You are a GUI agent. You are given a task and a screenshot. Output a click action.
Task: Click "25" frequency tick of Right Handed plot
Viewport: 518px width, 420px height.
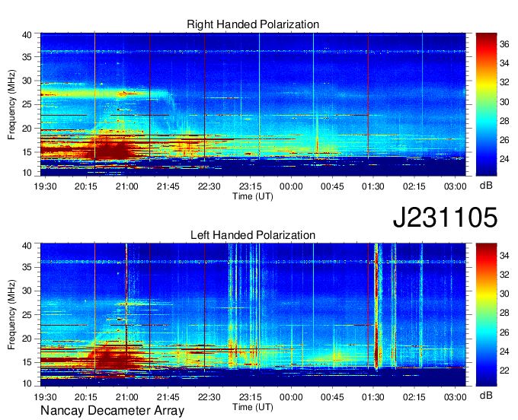27,104
